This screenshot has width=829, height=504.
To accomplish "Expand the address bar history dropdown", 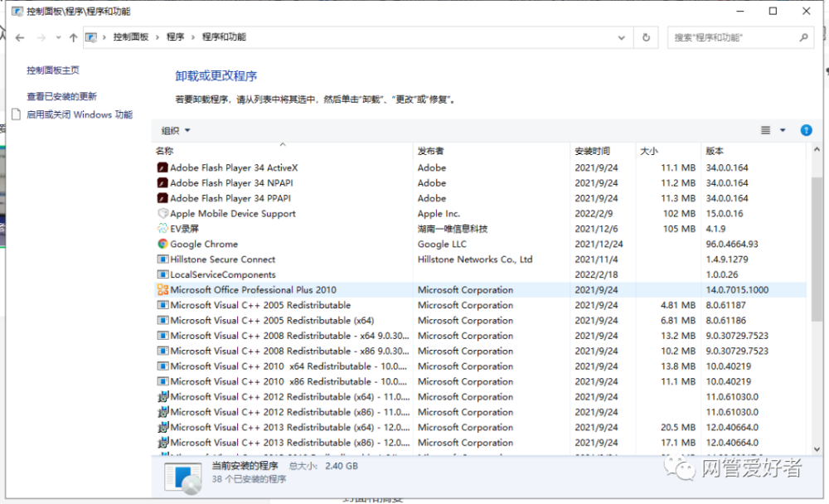I will pyautogui.click(x=621, y=37).
